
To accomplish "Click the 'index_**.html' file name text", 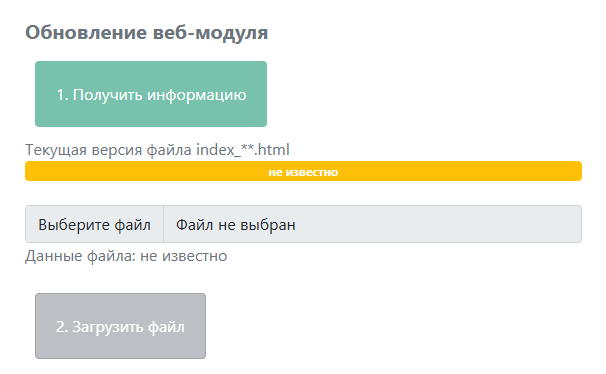I will tap(243, 150).
